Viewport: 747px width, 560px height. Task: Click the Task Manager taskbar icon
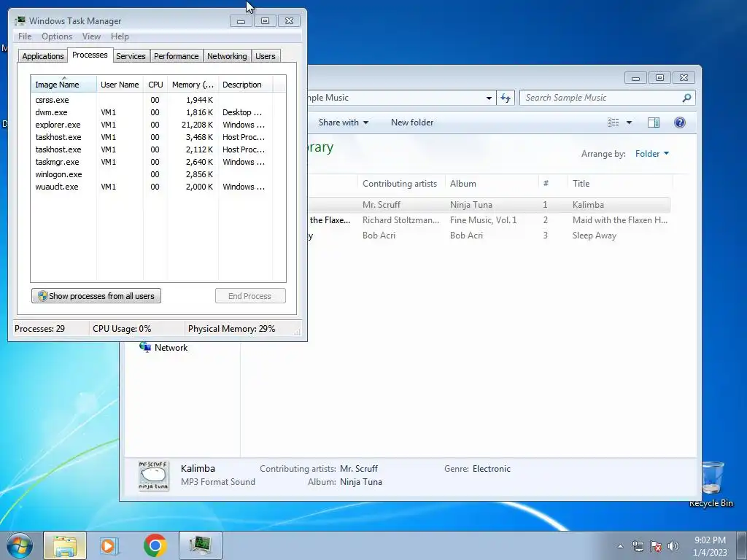pyautogui.click(x=200, y=545)
